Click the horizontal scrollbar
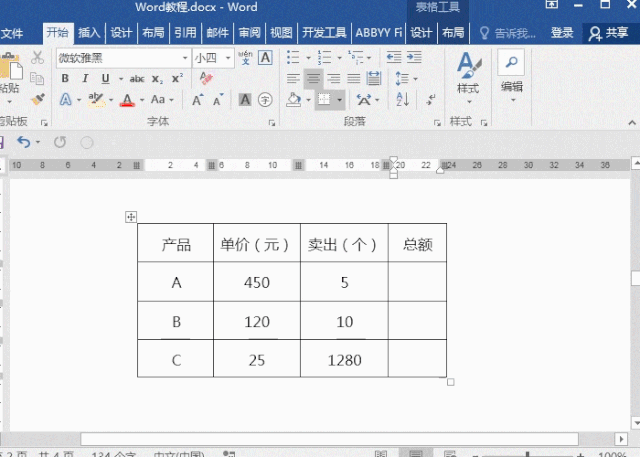The image size is (640, 457). coord(329,439)
